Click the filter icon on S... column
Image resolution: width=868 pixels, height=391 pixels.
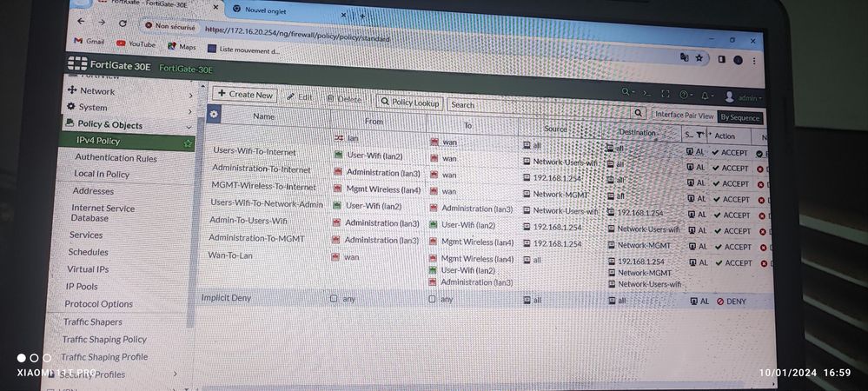(699, 135)
